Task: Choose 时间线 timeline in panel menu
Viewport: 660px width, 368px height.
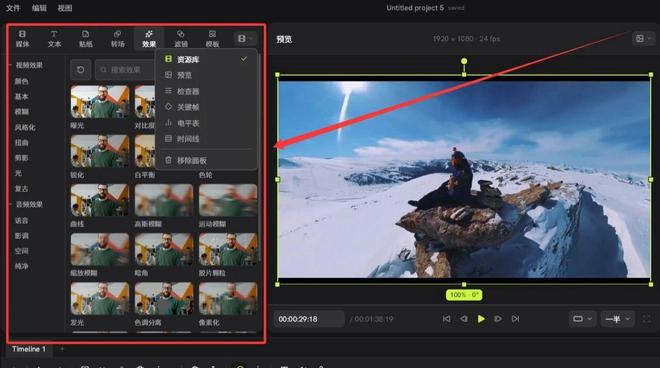Action: (x=206, y=139)
